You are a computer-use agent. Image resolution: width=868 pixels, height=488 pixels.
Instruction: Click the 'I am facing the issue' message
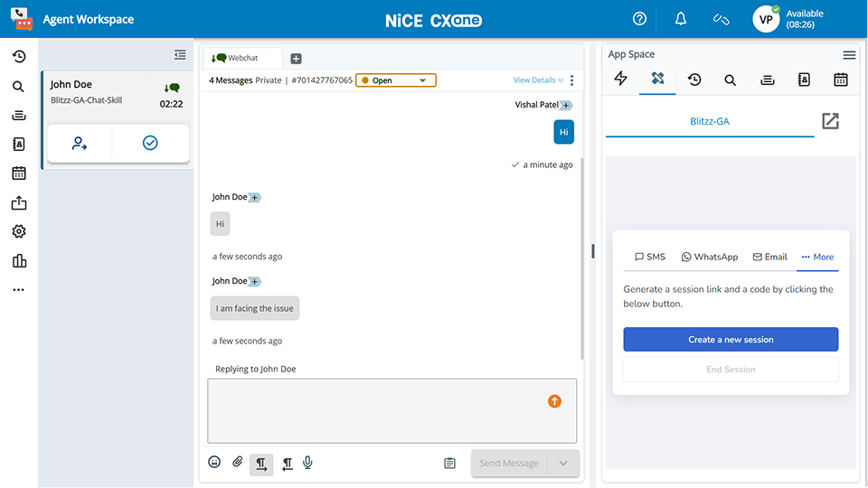pos(255,308)
